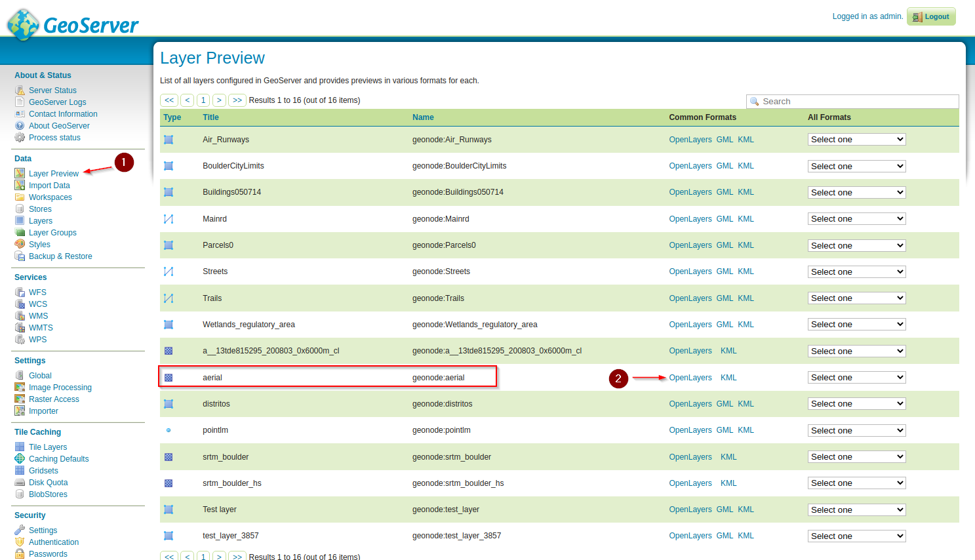Click the Backup & Restore icon
This screenshot has width=975, height=560.
click(x=20, y=256)
